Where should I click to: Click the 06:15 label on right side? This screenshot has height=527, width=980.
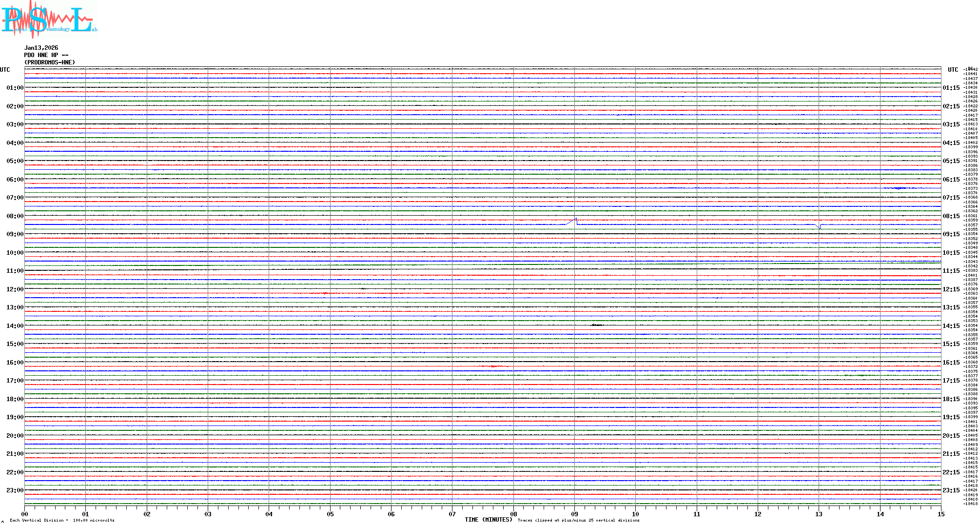pyautogui.click(x=951, y=180)
